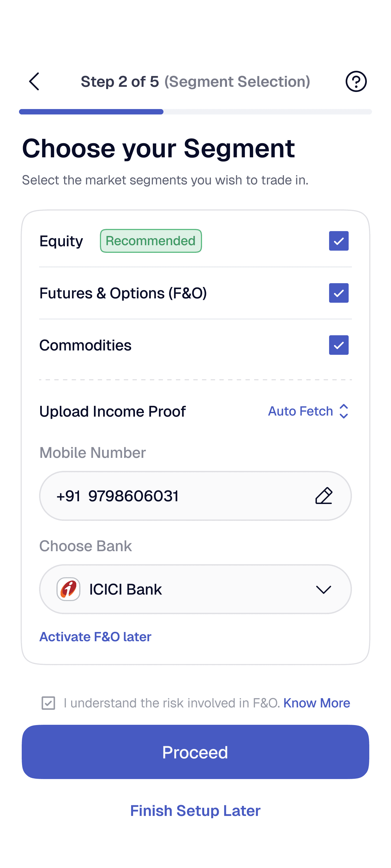Deselect the Commodities checkbox
This screenshot has height=868, width=391.
point(339,345)
